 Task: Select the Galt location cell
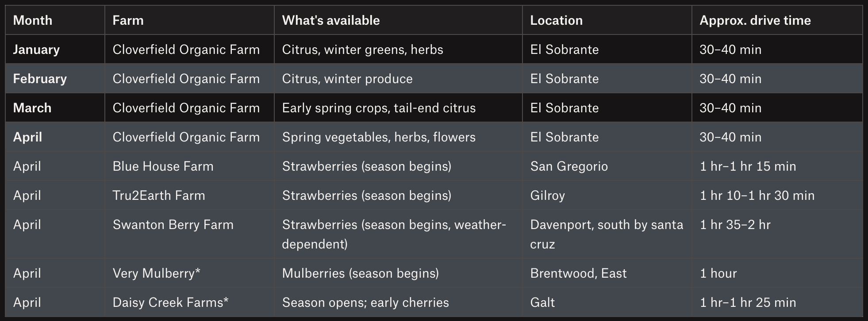coord(607,302)
